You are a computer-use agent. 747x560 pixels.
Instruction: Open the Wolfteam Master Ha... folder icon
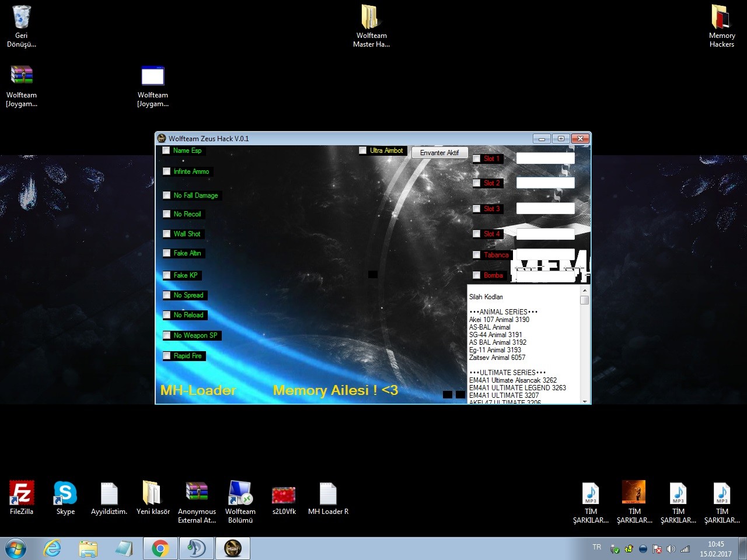[x=371, y=27]
